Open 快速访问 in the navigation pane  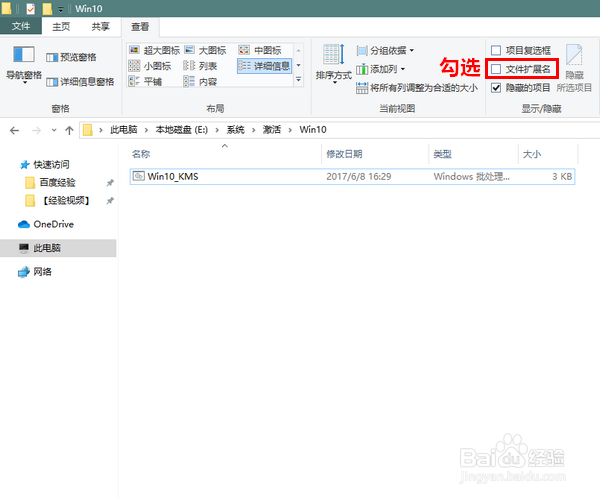coord(45,165)
